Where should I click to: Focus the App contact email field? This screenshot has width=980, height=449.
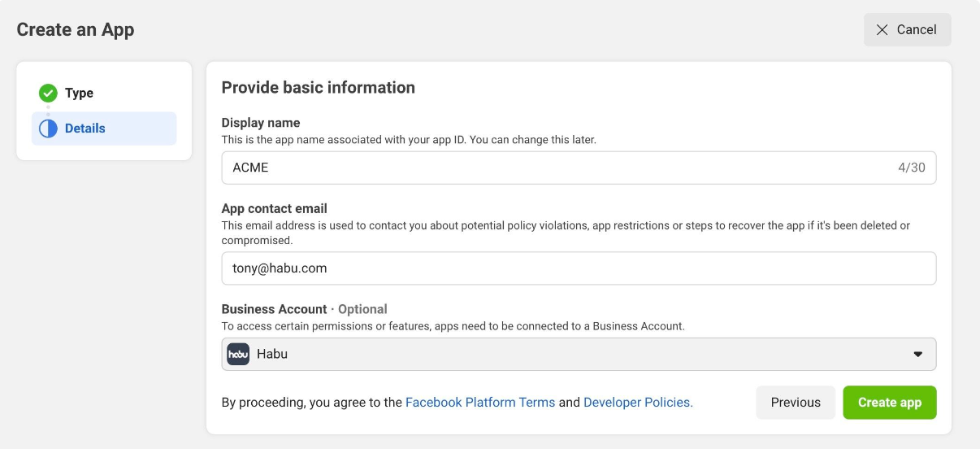pyautogui.click(x=579, y=268)
